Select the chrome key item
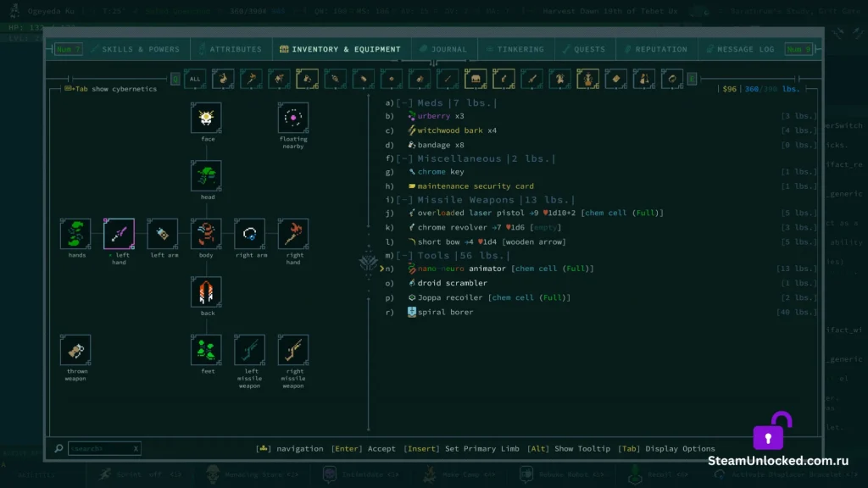 601,171
